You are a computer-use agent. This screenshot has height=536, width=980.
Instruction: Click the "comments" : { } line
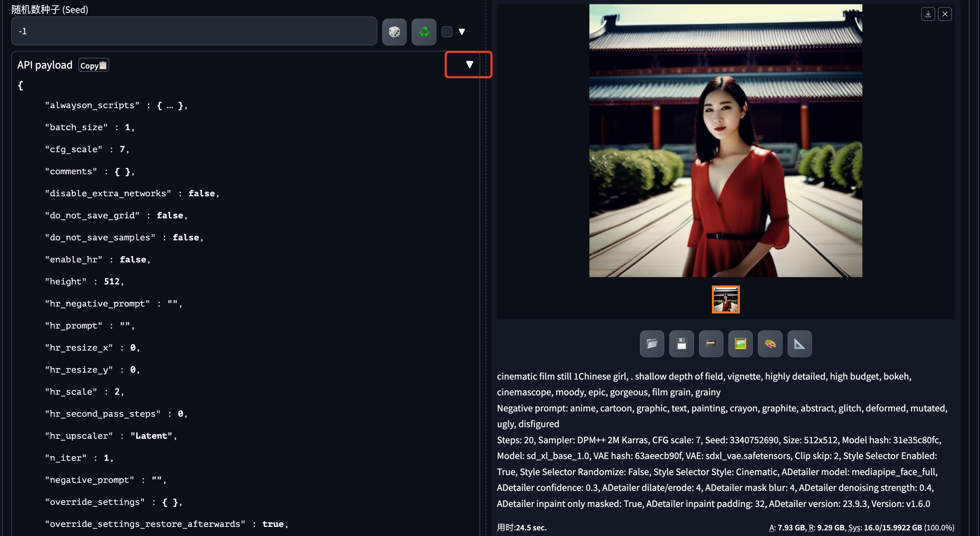pyautogui.click(x=90, y=171)
